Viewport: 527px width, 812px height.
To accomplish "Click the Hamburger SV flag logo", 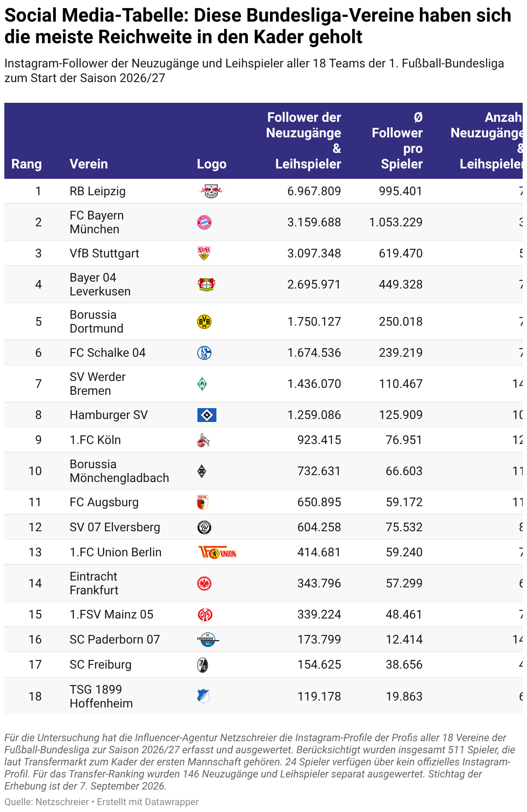I will tap(207, 415).
